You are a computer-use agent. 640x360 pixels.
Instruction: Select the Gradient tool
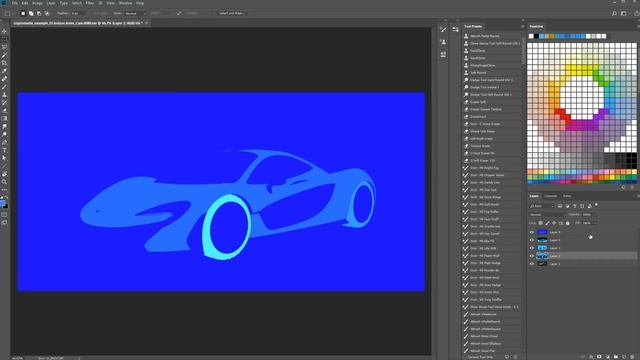coord(4,118)
